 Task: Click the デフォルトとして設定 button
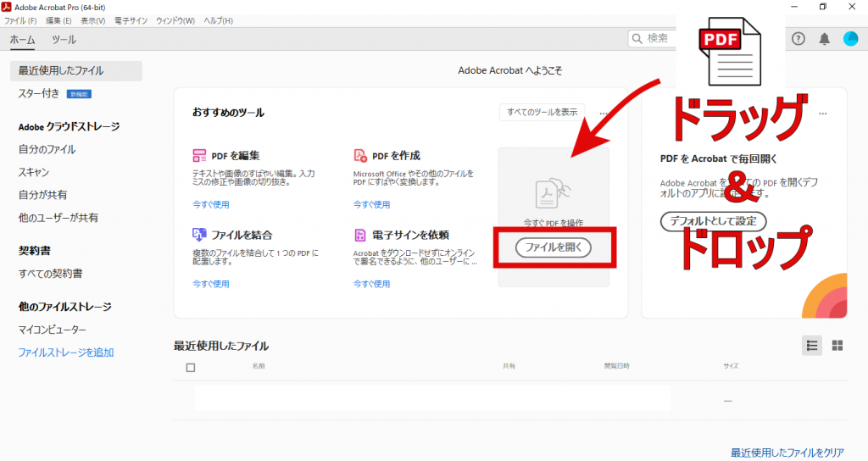click(x=713, y=221)
